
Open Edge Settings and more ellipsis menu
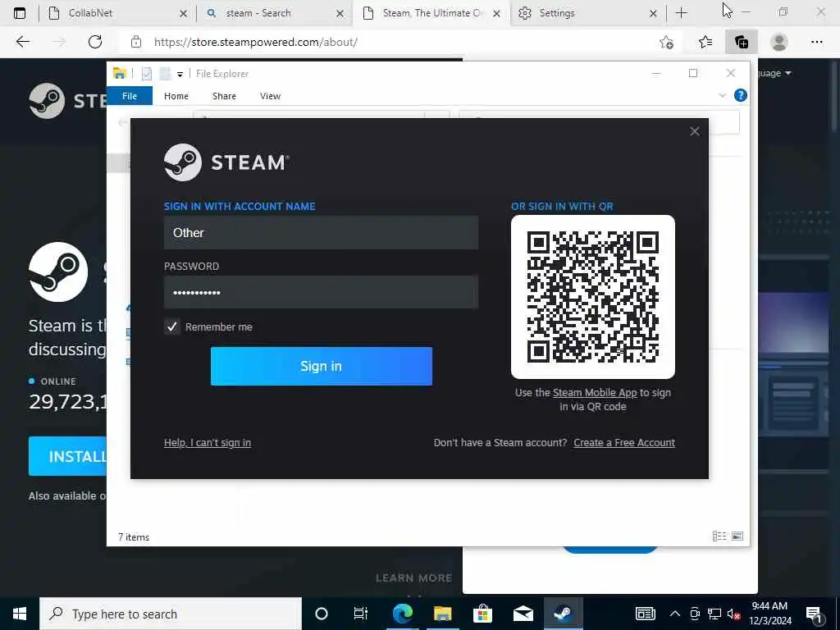[x=816, y=42]
